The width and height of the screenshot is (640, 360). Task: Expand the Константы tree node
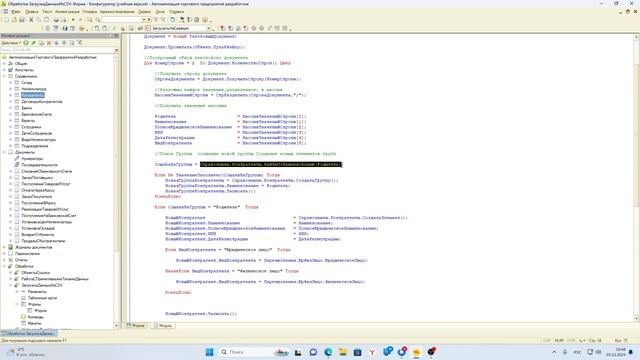4,70
